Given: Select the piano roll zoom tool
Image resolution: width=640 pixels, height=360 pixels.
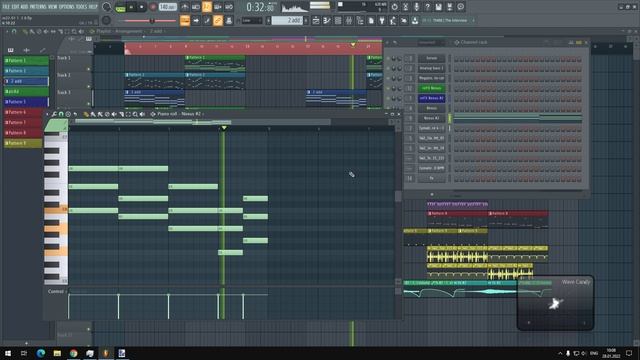Looking at the screenshot, I should pyautogui.click(x=135, y=114).
